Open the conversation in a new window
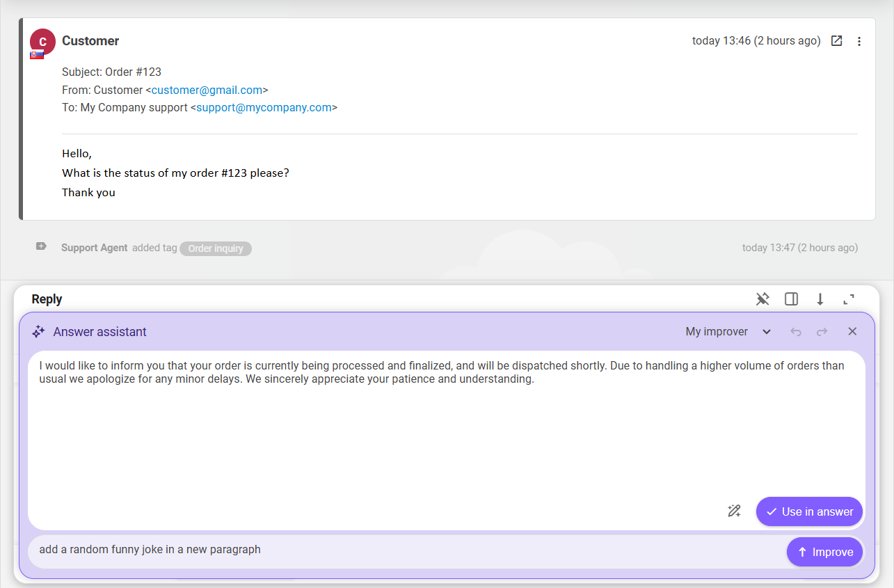 click(x=836, y=40)
